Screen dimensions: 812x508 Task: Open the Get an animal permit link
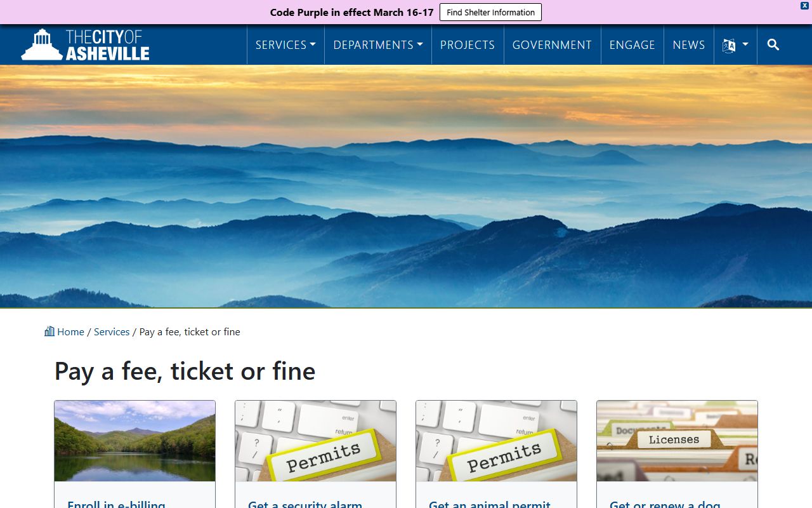[490, 504]
